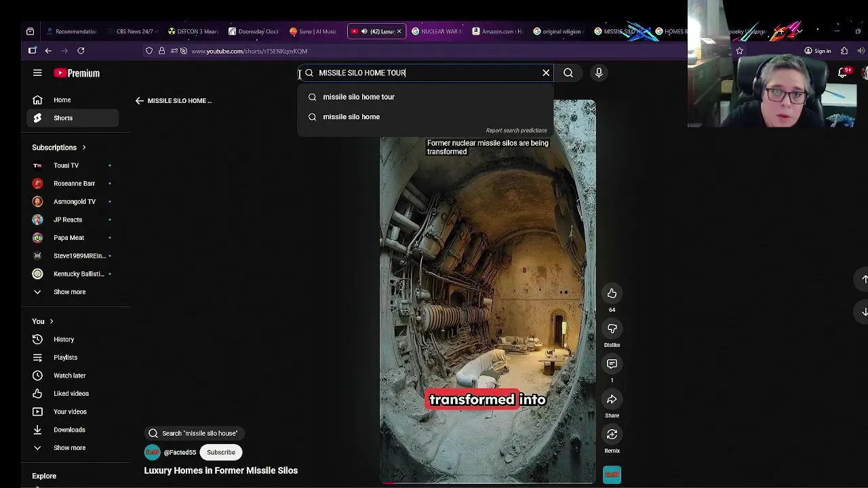Clear the search box with the X

click(x=546, y=73)
